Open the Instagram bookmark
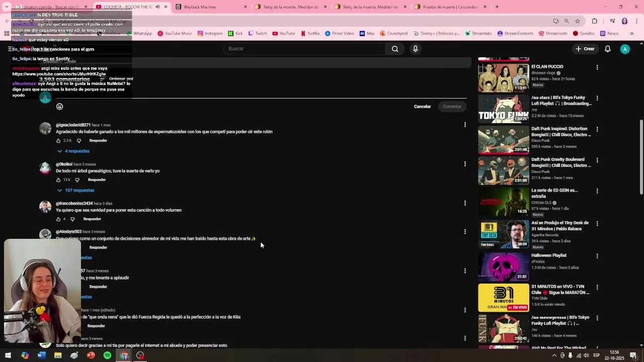This screenshot has width=644, height=362. pos(210,34)
